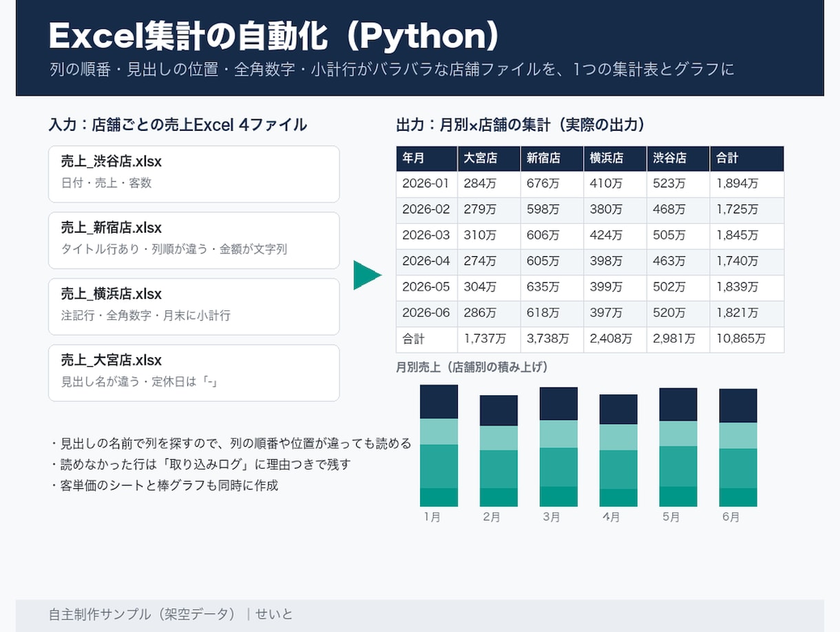Click description 'タイトル行あり・列順が違う・金額が文字列'
The image size is (840, 632).
pos(174,249)
